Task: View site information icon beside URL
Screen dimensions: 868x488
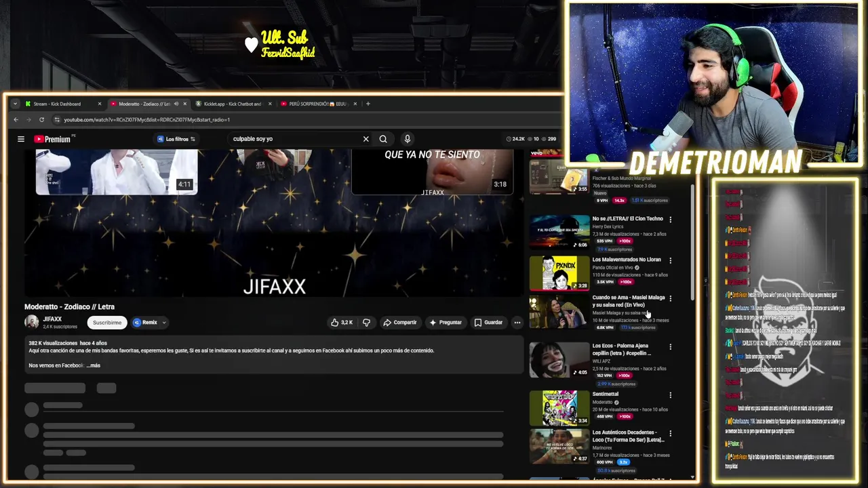Action: [x=57, y=119]
